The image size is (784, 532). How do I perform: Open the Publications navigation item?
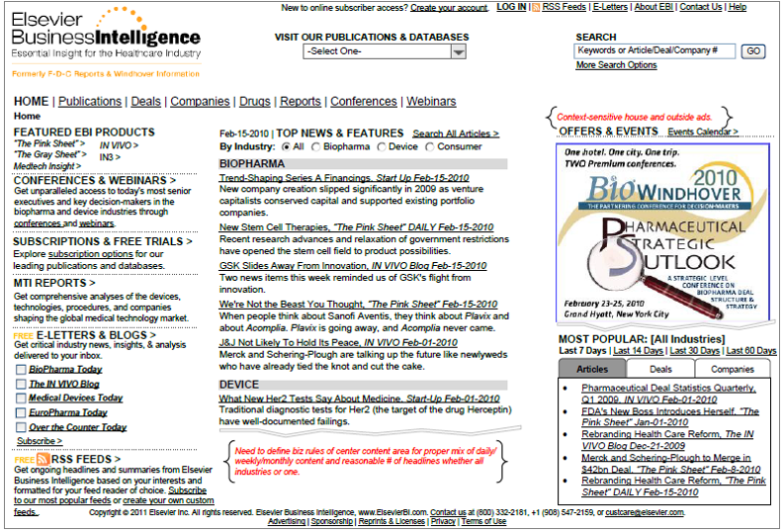[x=90, y=102]
